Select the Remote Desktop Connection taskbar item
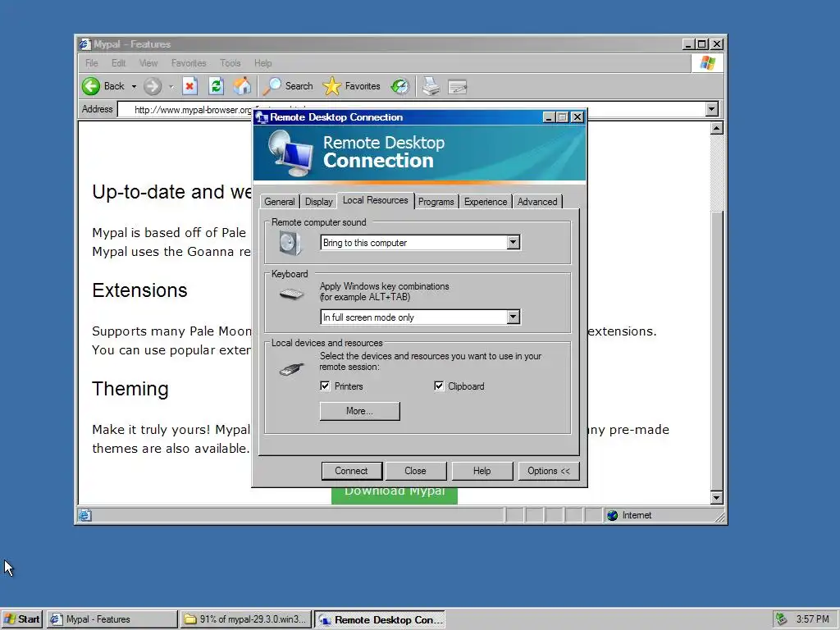Viewport: 840px width, 630px height. point(380,619)
